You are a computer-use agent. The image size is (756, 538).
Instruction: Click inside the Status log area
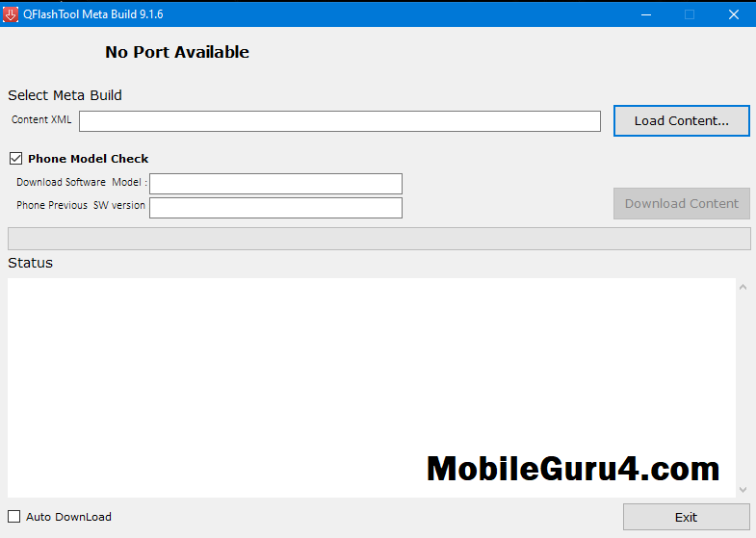point(371,388)
